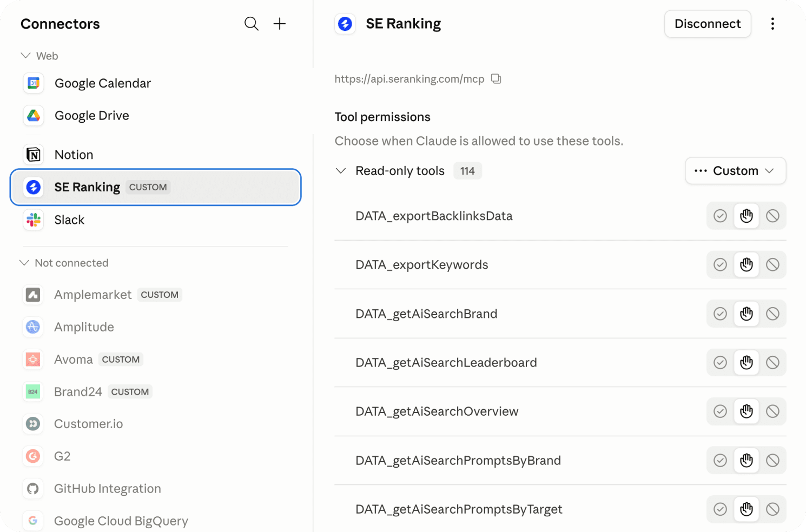Block DATA_getAiSearchPromptsByTarget tool
Screen dimensions: 806x532
pos(772,509)
